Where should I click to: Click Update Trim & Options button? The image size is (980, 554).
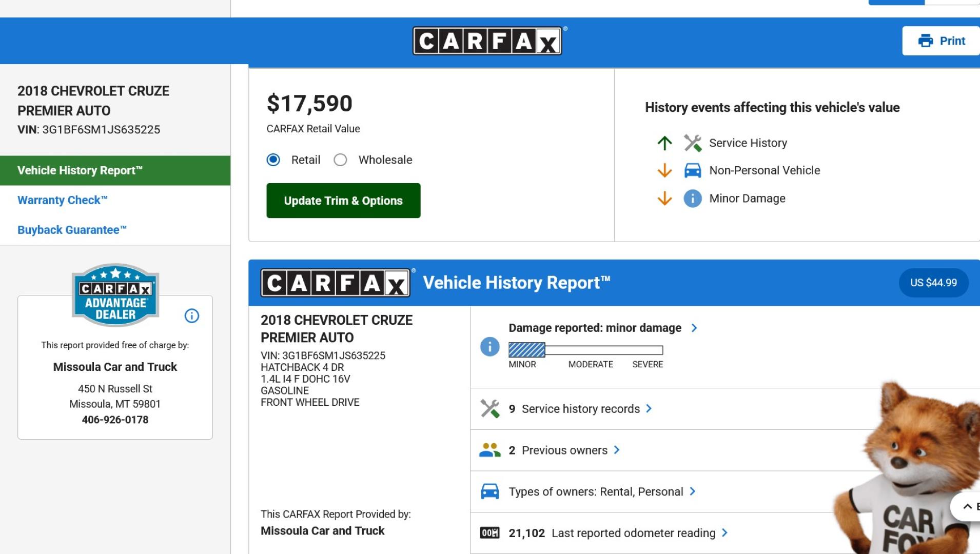pyautogui.click(x=343, y=201)
